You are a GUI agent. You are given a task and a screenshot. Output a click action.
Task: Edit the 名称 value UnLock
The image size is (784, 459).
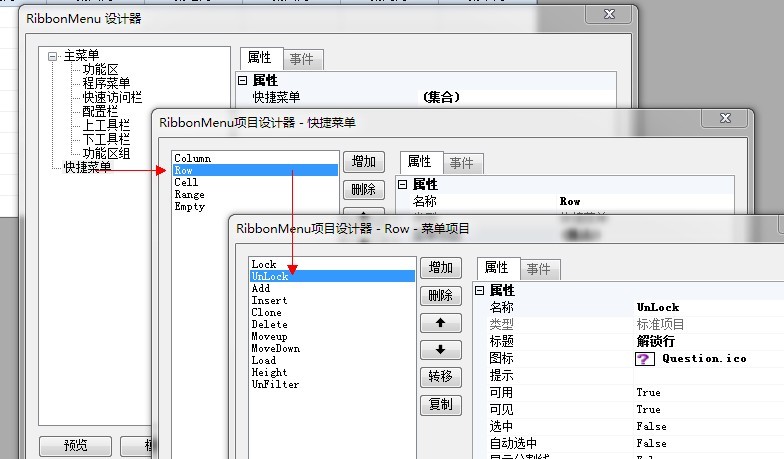(x=708, y=308)
